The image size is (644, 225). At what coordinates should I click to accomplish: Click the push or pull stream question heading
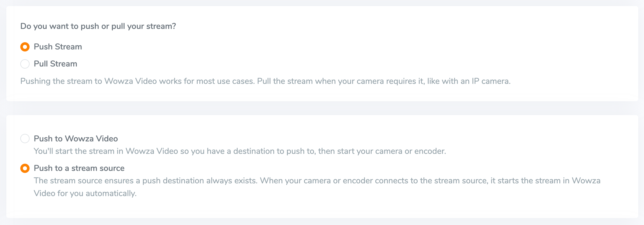tap(98, 26)
